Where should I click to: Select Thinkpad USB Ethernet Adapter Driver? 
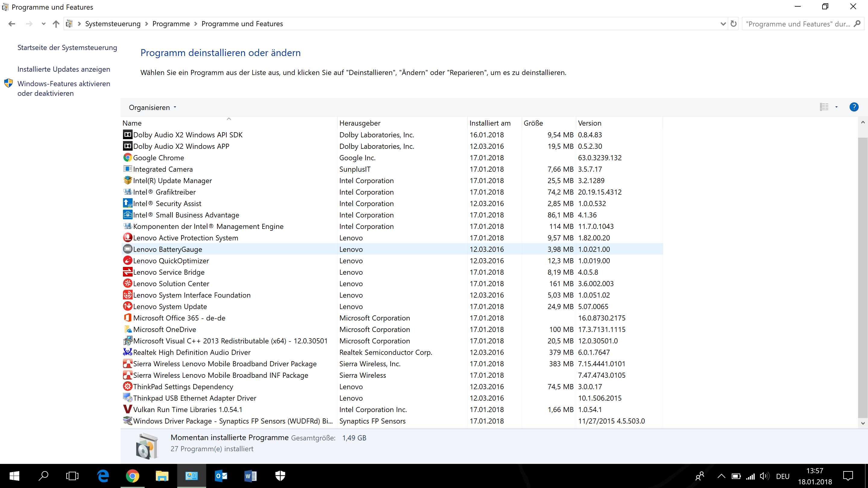click(392, 398)
